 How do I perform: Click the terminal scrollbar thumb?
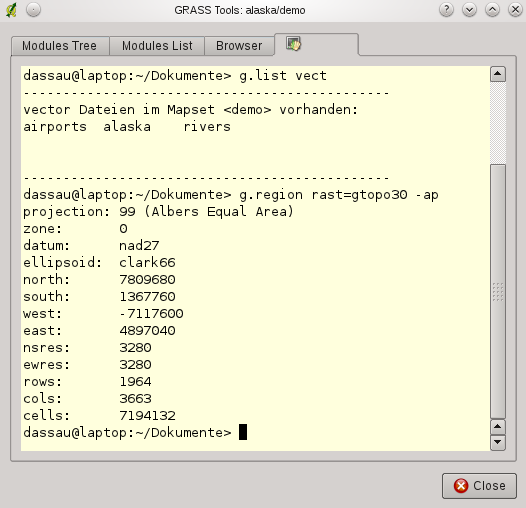498,291
